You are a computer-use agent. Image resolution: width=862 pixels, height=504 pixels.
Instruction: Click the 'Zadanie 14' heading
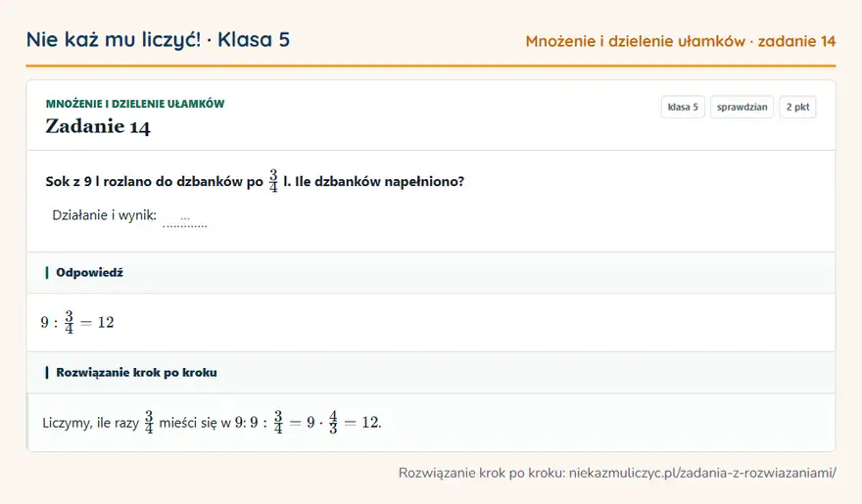click(x=98, y=126)
